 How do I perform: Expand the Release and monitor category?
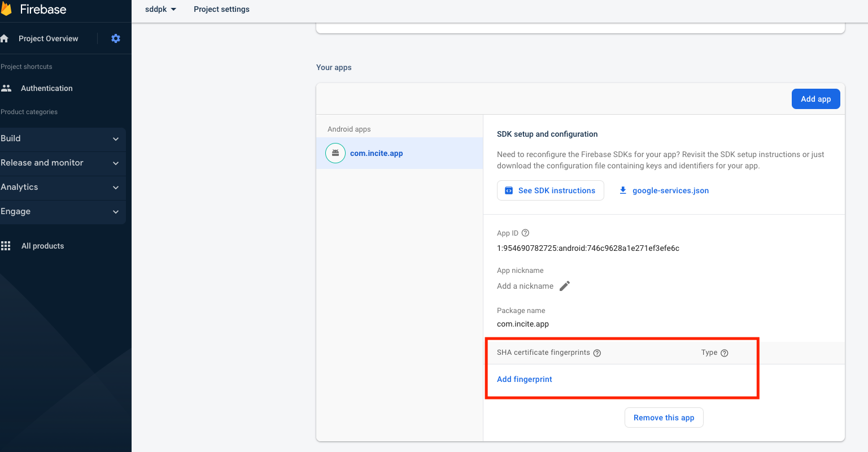click(x=62, y=163)
